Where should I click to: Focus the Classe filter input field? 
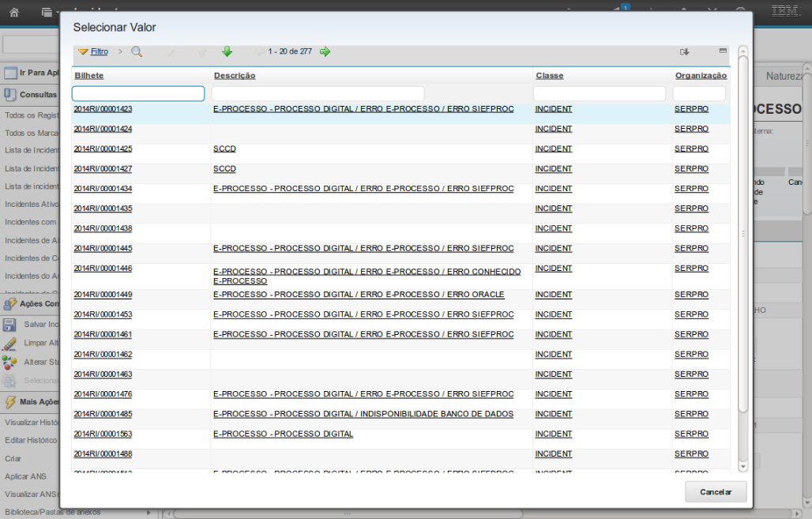point(600,93)
